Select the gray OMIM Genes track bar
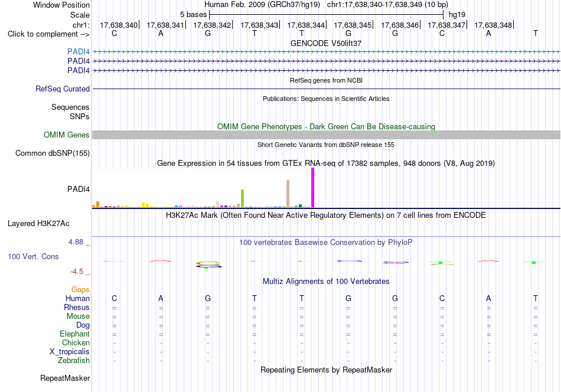561x392 pixels. (x=326, y=135)
